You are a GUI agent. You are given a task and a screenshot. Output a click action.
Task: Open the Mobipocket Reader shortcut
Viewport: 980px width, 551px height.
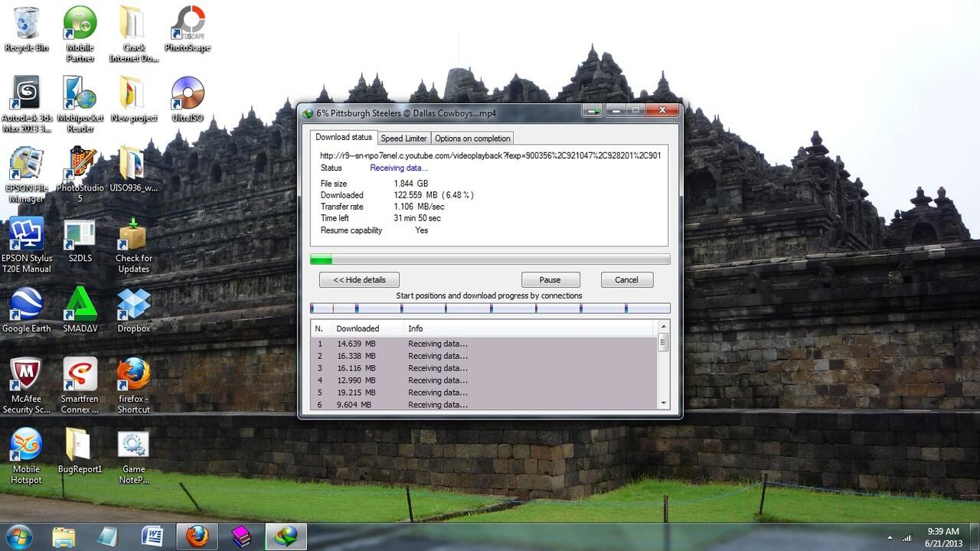pos(80,104)
